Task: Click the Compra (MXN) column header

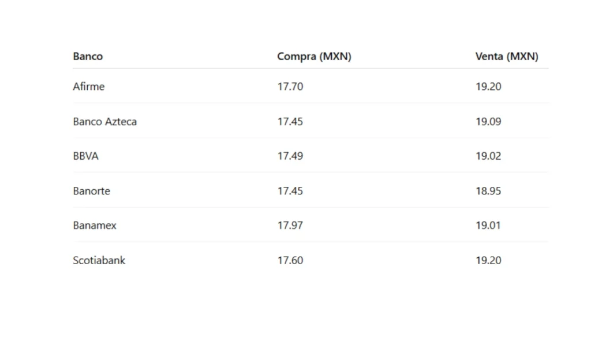Action: (x=314, y=56)
